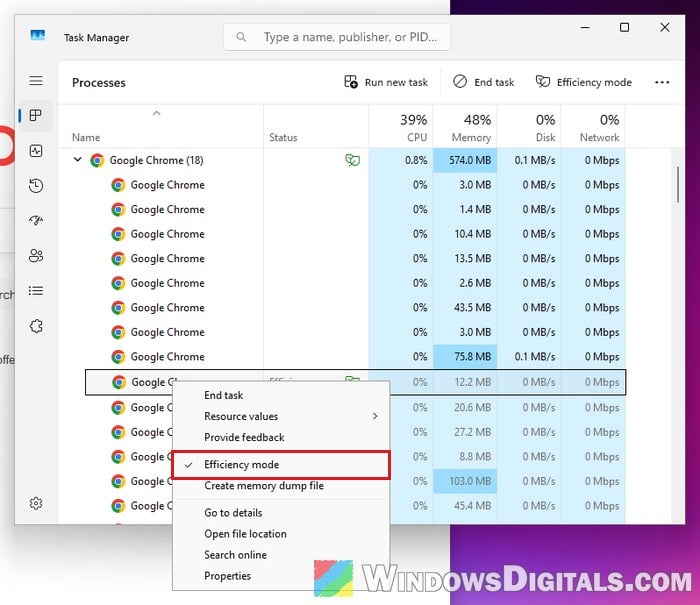Image resolution: width=700 pixels, height=605 pixels.
Task: Minimize the Task Manager window
Action: 585,28
